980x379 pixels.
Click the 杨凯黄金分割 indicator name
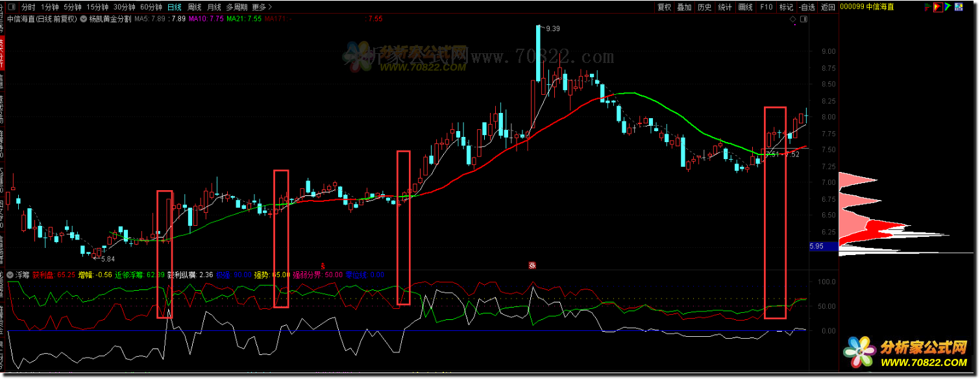(x=110, y=19)
